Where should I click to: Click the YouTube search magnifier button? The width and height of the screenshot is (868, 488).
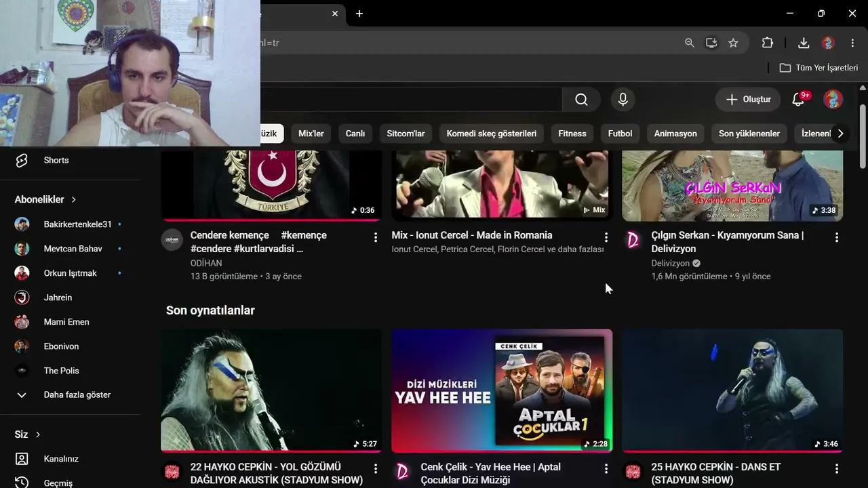pyautogui.click(x=581, y=100)
